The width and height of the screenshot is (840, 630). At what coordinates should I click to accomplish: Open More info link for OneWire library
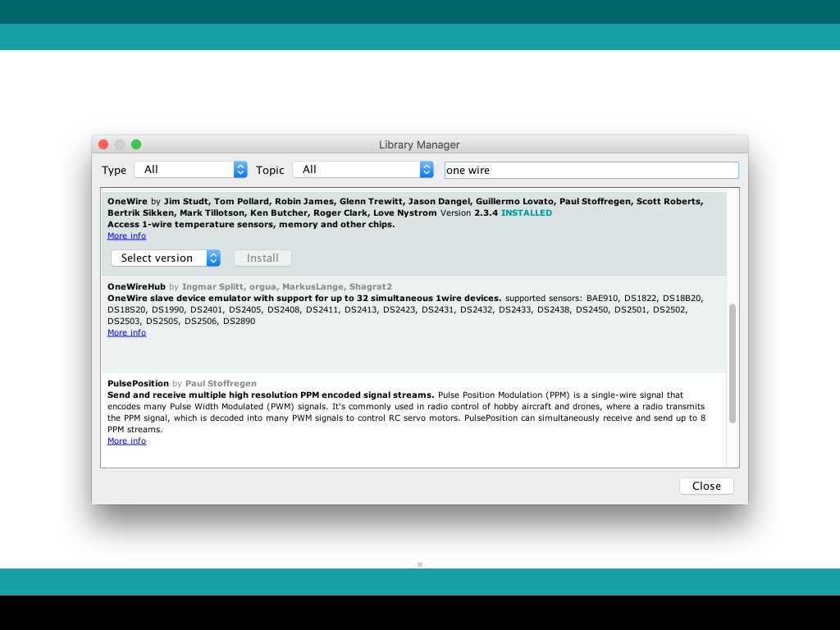tap(126, 235)
